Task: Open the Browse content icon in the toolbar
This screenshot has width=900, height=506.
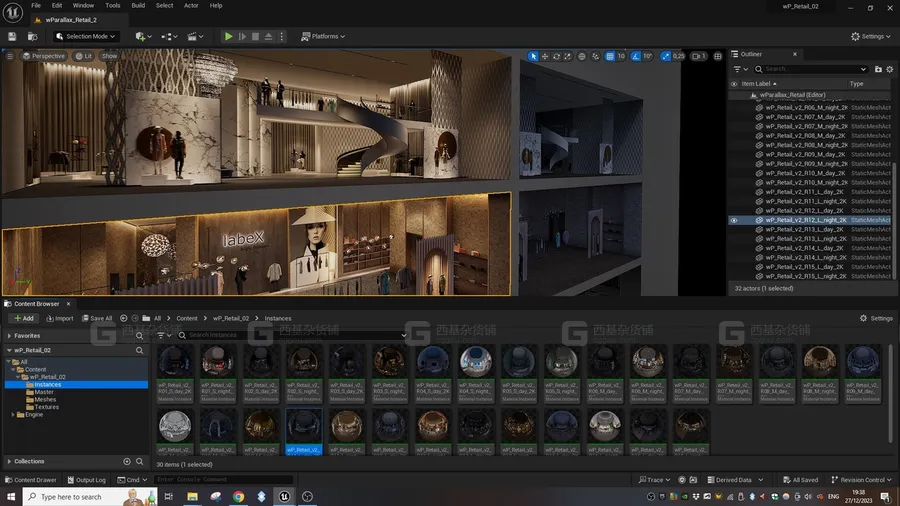Action: pyautogui.click(x=33, y=36)
